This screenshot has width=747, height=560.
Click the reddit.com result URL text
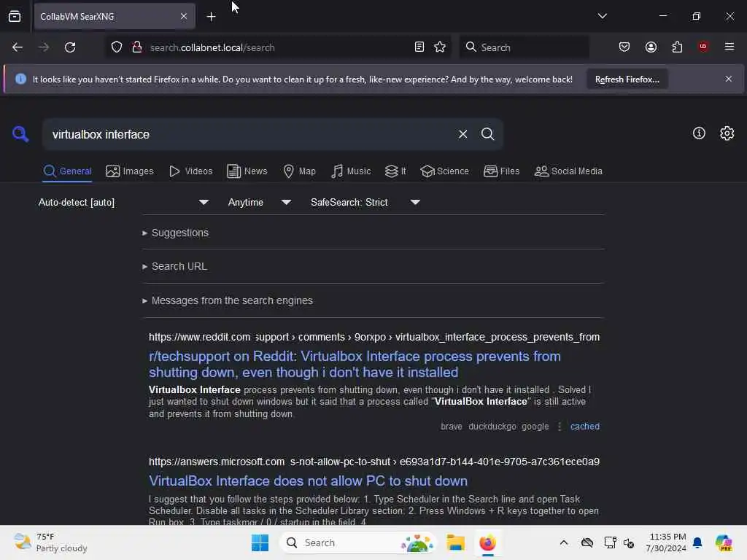coord(374,337)
